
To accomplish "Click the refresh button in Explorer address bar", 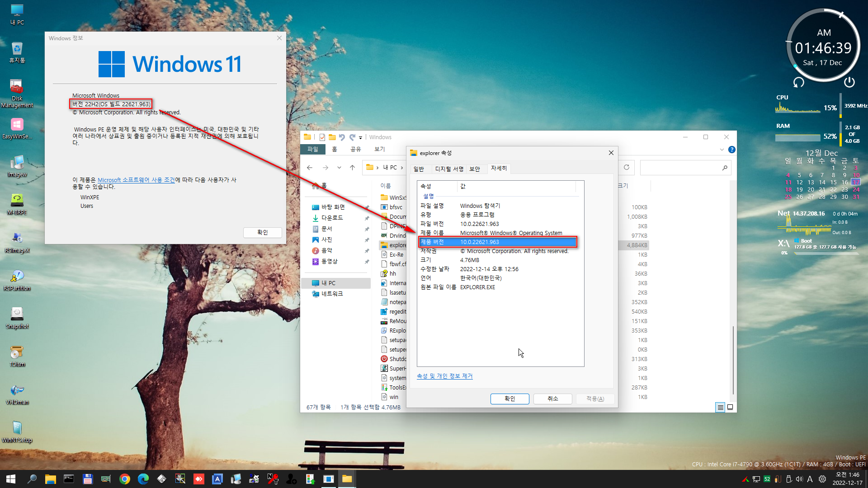I will click(627, 167).
